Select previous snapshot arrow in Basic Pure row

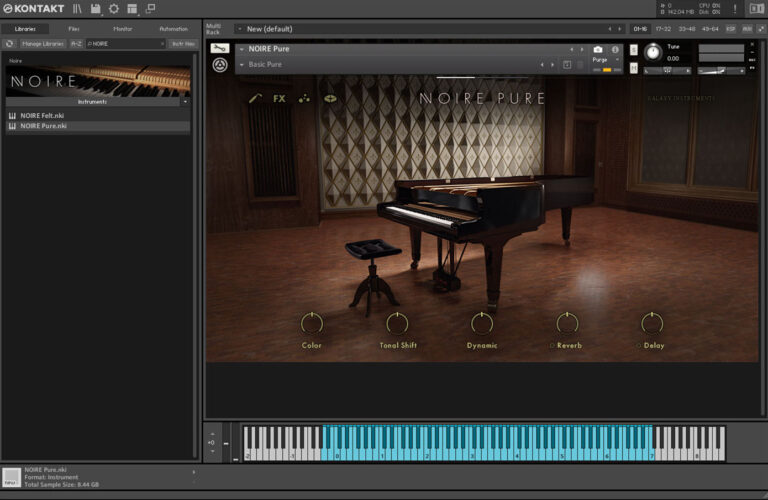tap(542, 65)
